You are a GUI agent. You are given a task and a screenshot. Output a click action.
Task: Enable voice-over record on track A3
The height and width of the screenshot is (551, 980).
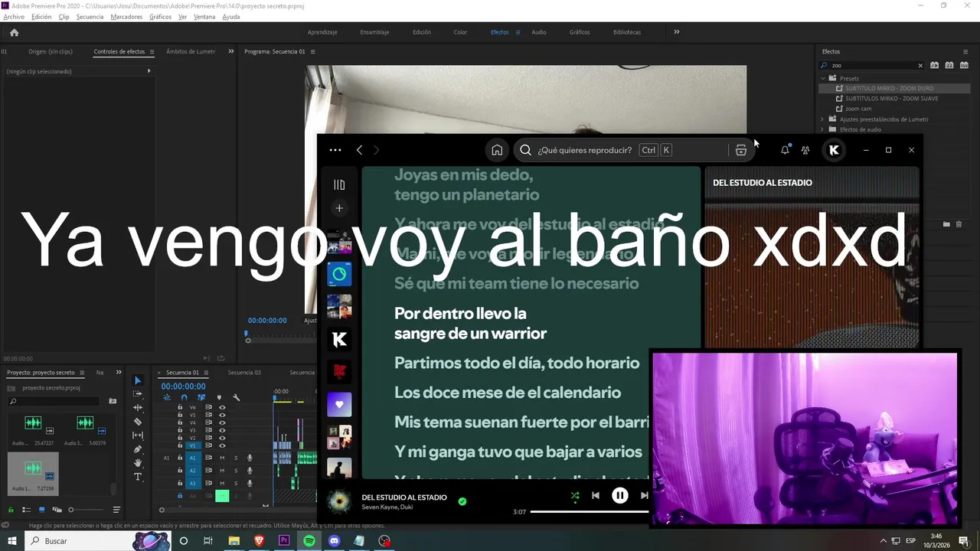pos(250,483)
